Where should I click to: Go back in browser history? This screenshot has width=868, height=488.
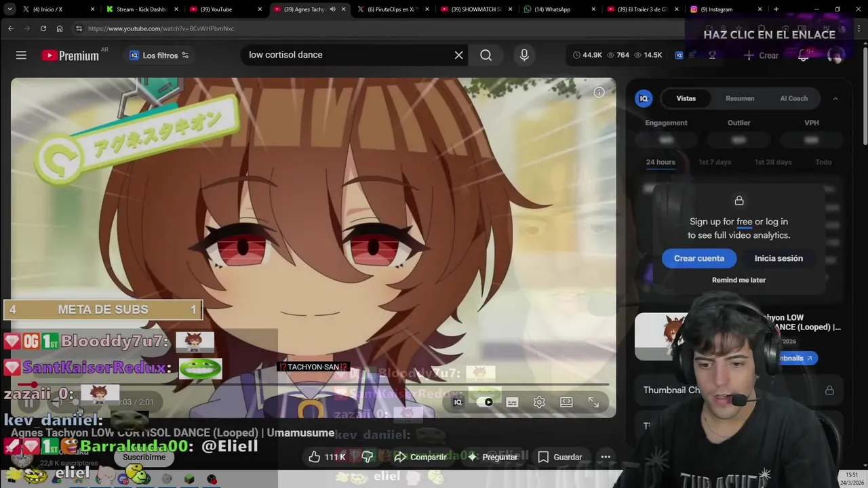(x=10, y=28)
